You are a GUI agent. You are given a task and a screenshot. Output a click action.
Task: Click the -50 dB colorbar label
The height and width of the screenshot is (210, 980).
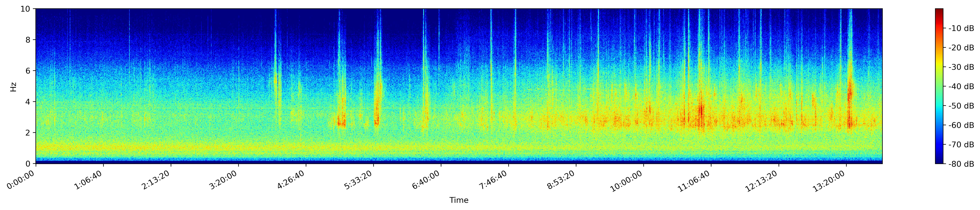coord(961,106)
